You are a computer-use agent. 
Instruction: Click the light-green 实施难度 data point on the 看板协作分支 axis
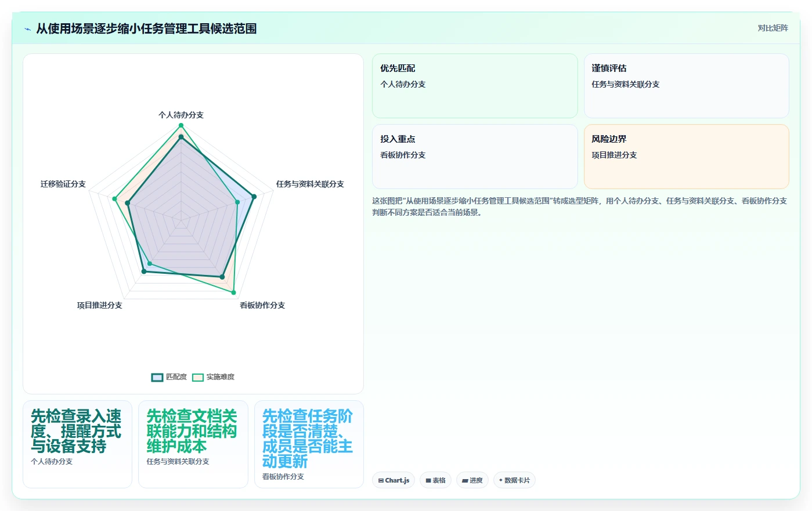point(233,292)
